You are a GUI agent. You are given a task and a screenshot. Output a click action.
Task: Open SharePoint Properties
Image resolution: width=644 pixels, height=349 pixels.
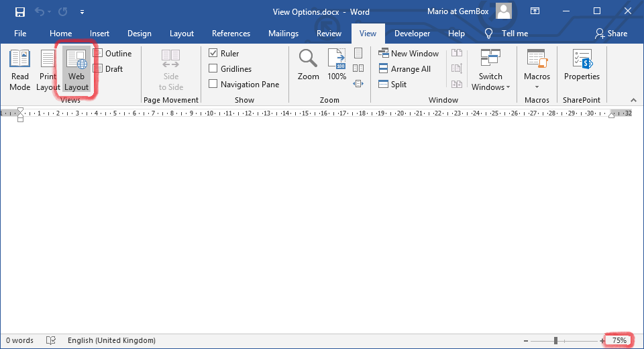point(582,66)
